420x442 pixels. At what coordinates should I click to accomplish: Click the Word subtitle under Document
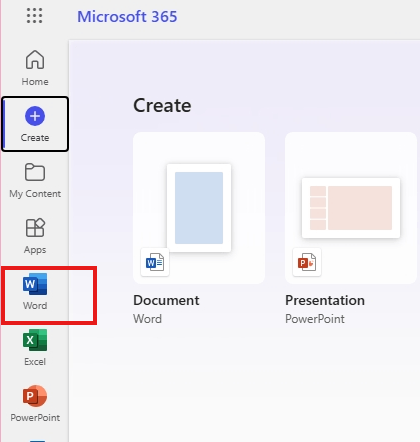pos(147,319)
